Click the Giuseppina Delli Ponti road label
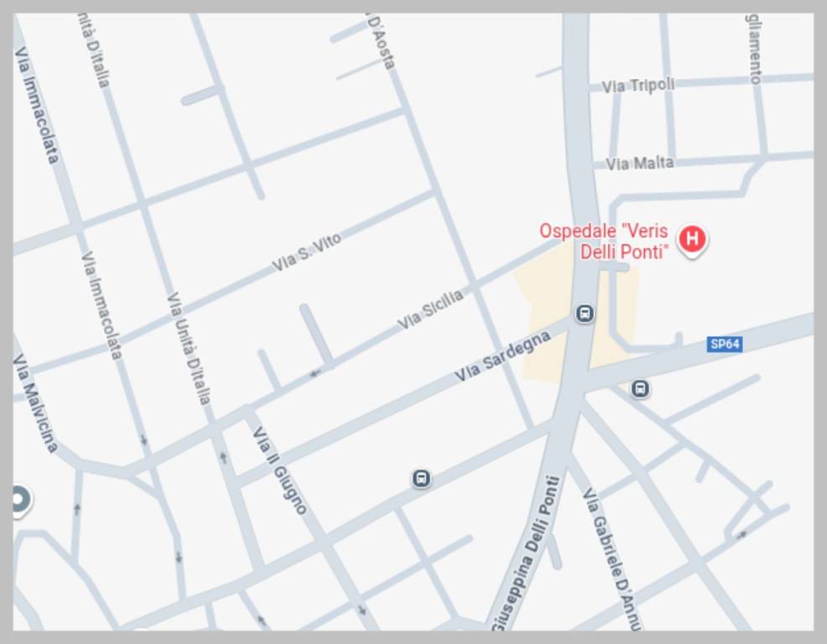The height and width of the screenshot is (644, 827). (x=525, y=553)
